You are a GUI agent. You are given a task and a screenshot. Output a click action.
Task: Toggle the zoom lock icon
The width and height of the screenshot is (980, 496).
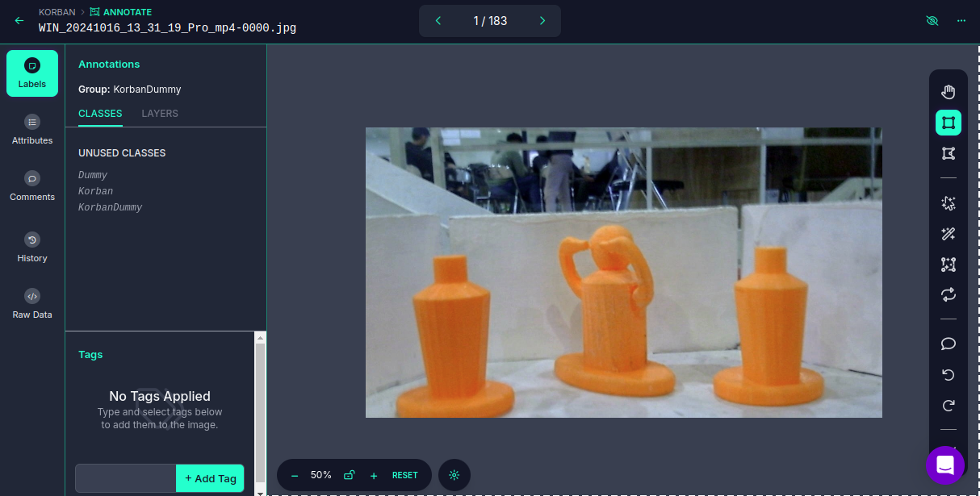click(349, 475)
